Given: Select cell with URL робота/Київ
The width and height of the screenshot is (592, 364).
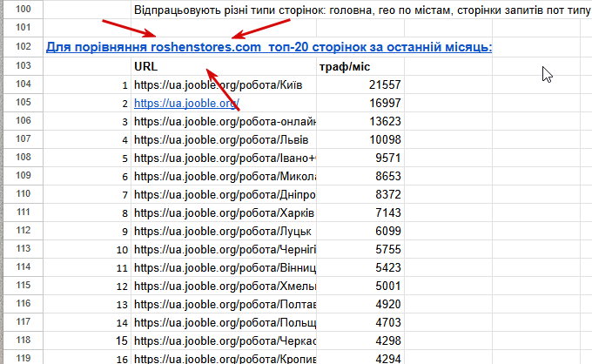Looking at the screenshot, I should (224, 84).
